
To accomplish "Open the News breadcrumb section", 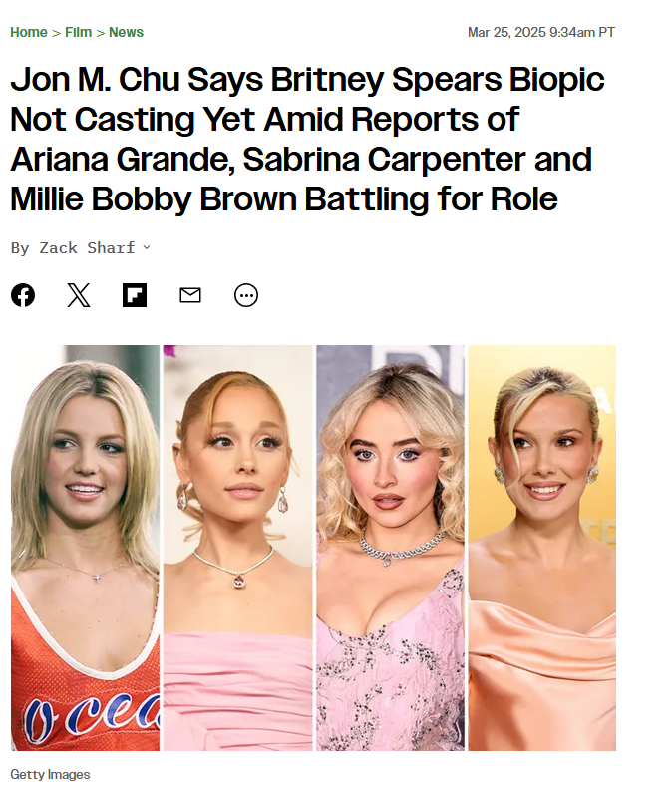I will (x=126, y=32).
